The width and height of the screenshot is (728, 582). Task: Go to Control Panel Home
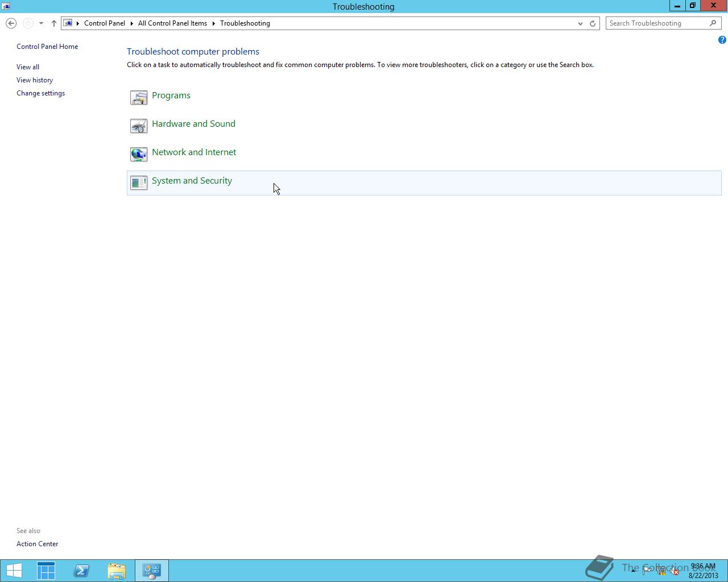pyautogui.click(x=47, y=47)
